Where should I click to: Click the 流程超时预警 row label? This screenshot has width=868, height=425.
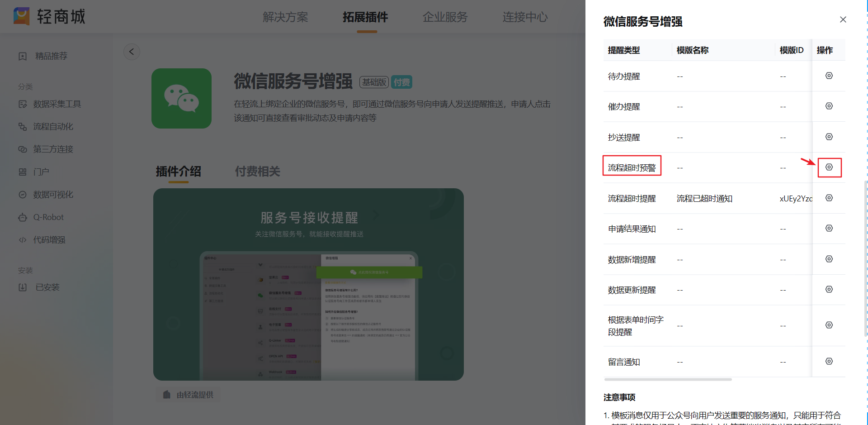point(632,168)
